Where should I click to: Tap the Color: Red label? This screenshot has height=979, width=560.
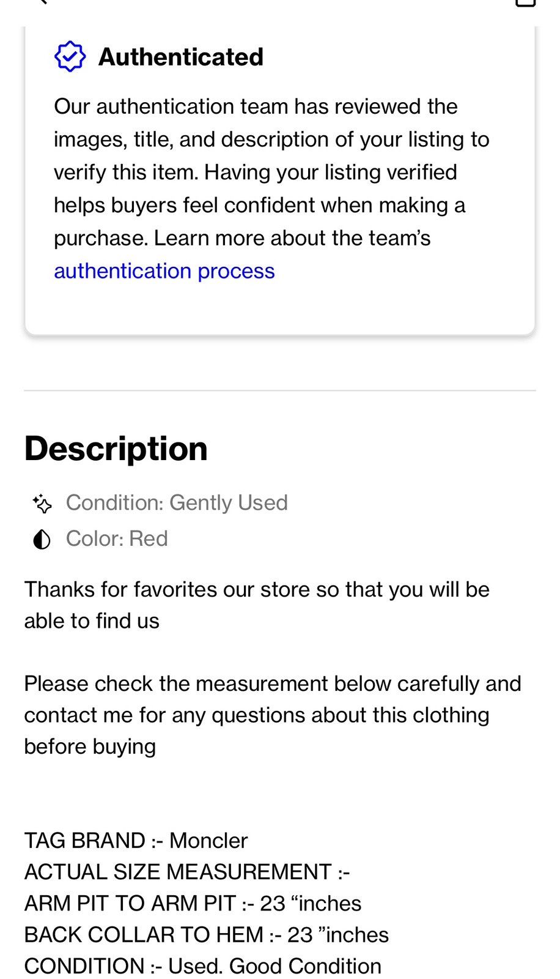[x=117, y=539]
